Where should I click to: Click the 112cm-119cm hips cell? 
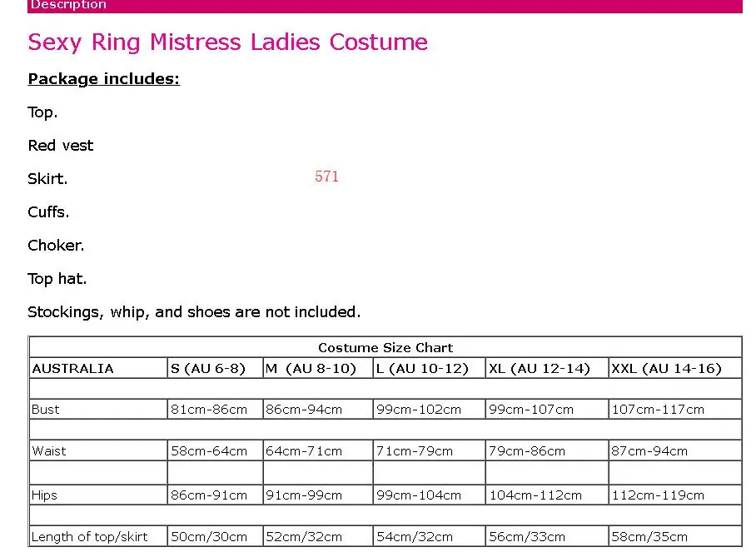tap(675, 495)
